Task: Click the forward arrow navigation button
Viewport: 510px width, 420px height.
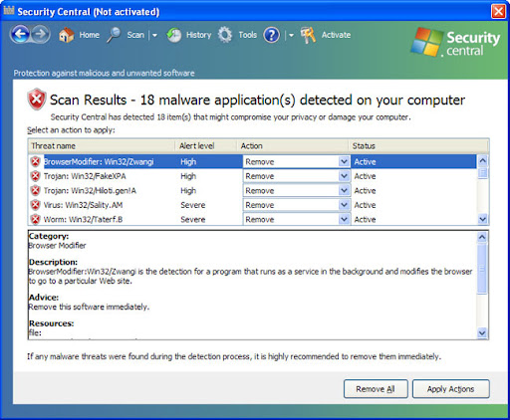Action: [x=41, y=34]
